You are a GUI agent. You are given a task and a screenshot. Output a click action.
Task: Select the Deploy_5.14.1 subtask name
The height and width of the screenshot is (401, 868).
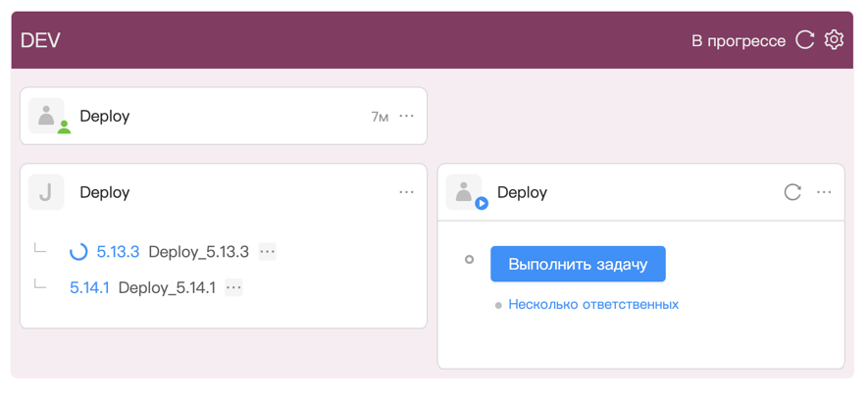click(x=167, y=288)
